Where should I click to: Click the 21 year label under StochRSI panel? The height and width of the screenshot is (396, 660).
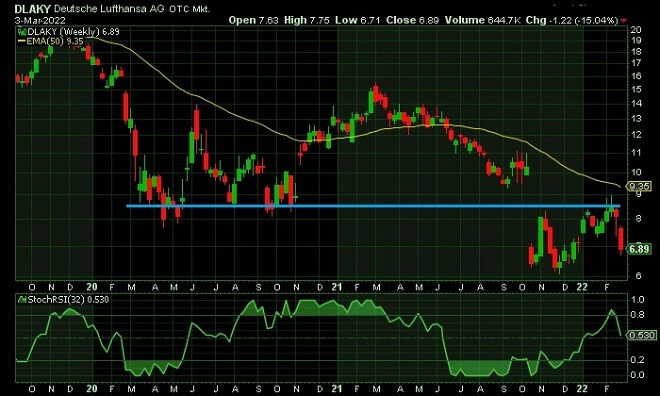point(336,388)
